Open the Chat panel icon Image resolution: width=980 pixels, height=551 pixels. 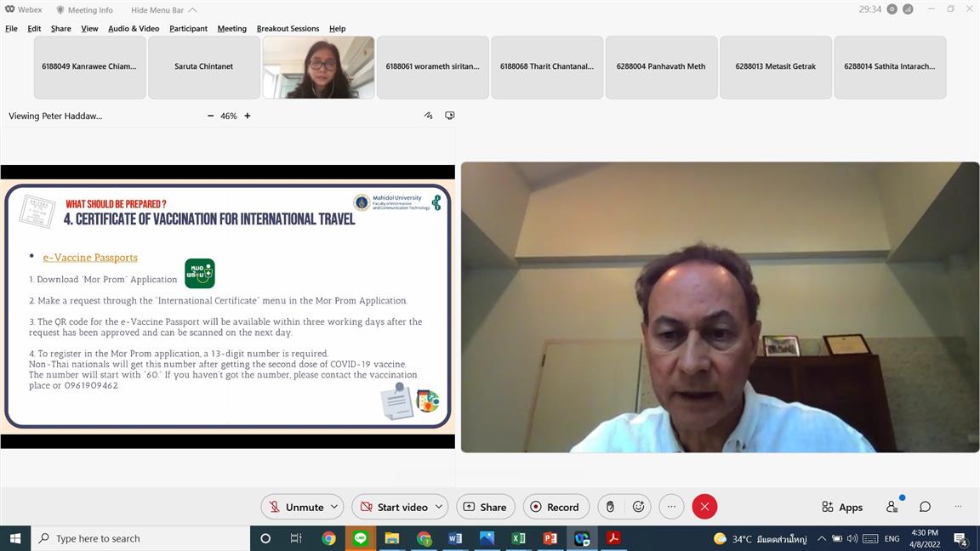[925, 507]
